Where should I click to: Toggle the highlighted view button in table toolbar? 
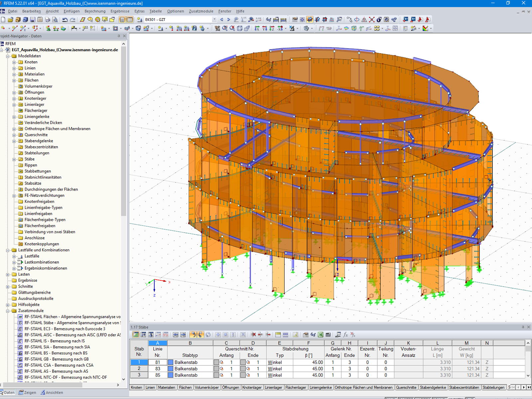coord(136,335)
